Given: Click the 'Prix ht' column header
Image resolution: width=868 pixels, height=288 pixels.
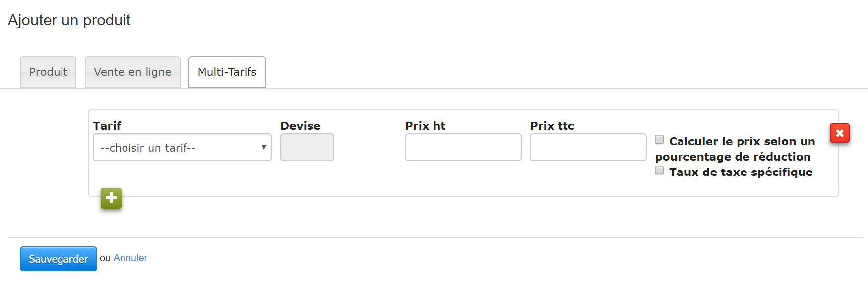Looking at the screenshot, I should [425, 125].
